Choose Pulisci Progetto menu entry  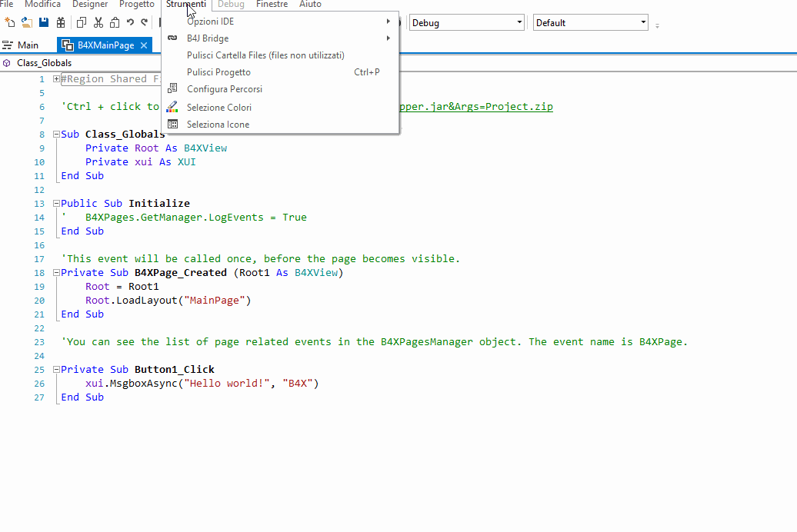(280, 71)
